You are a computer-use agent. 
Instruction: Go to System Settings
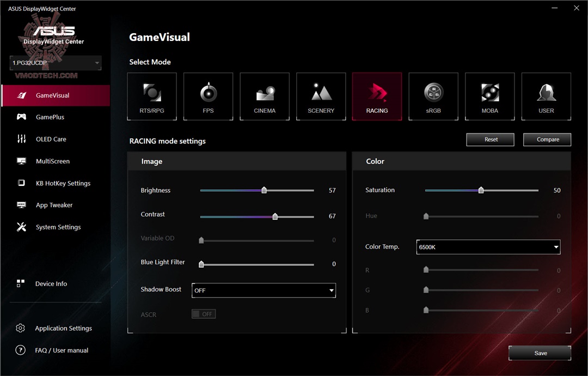[58, 227]
